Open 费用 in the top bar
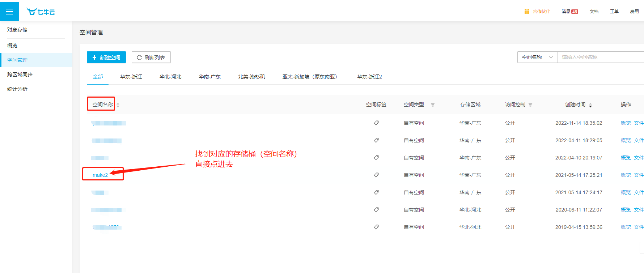This screenshot has height=273, width=644. point(635,12)
